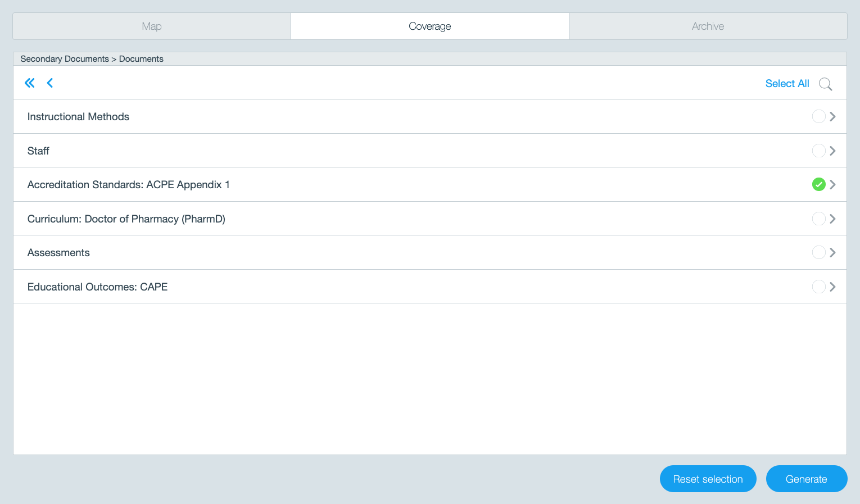Click 'Educational Outcomes: CAPE' row text

point(97,287)
